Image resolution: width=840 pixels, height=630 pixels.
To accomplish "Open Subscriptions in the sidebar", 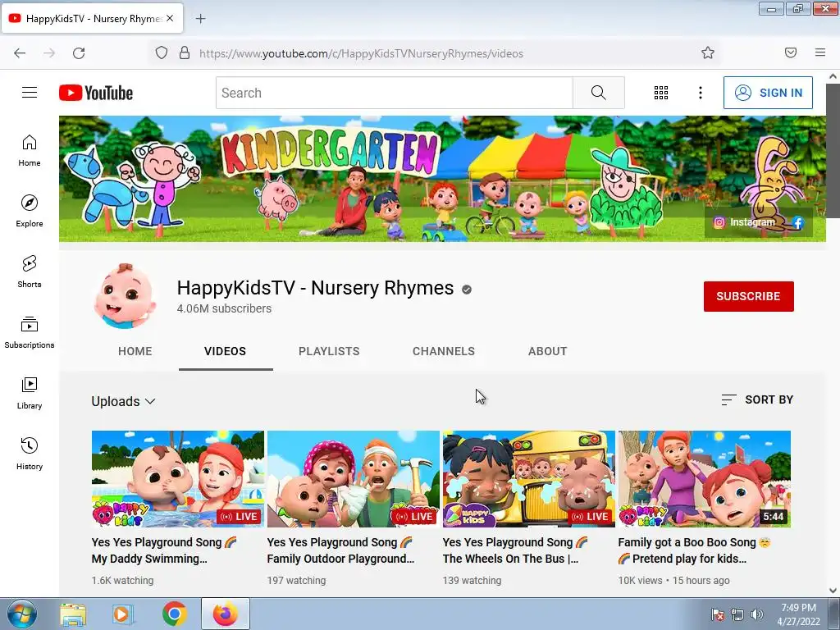I will [30, 332].
